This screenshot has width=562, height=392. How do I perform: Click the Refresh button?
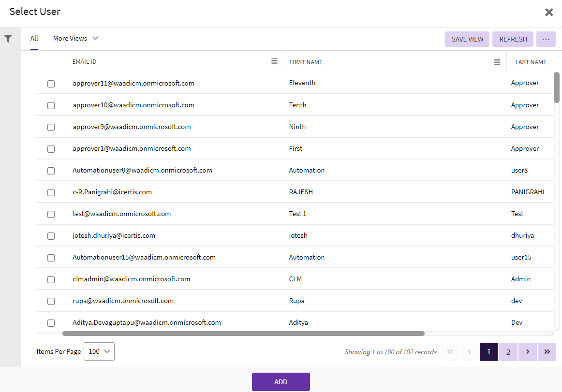click(513, 39)
